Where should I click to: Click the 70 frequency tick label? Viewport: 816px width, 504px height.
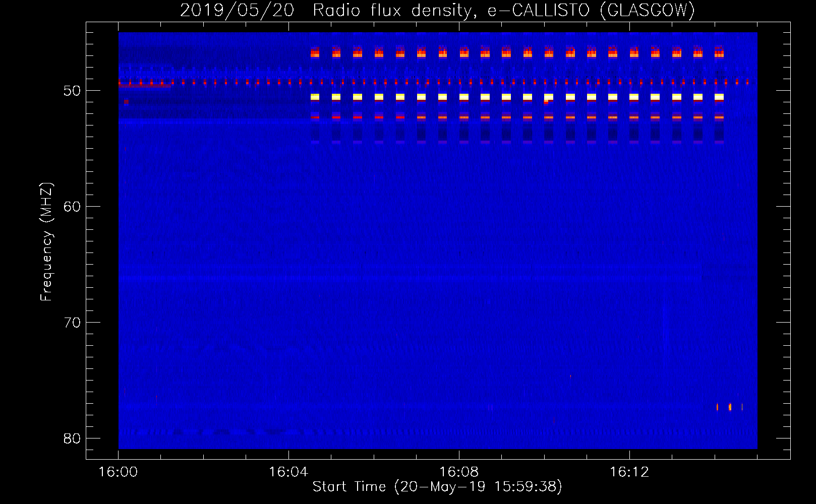pos(72,323)
